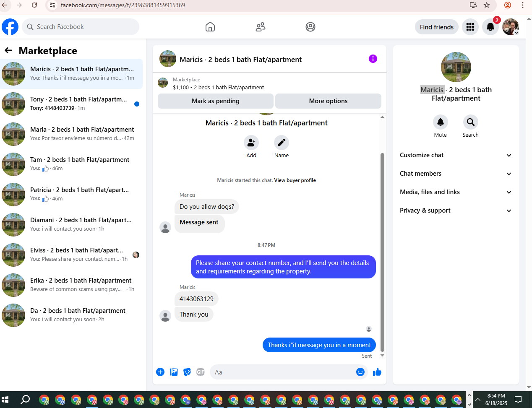Open the Facebook logo home link

click(10, 27)
